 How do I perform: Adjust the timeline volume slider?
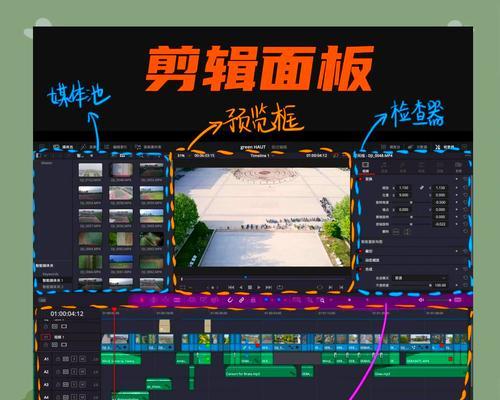(439, 300)
